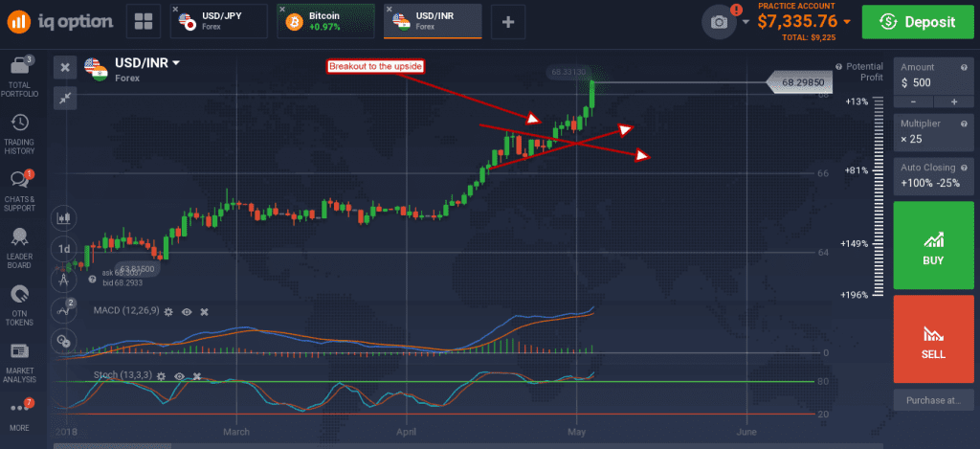Click the Auto Closing help icon
The image size is (980, 449).
pos(964,168)
